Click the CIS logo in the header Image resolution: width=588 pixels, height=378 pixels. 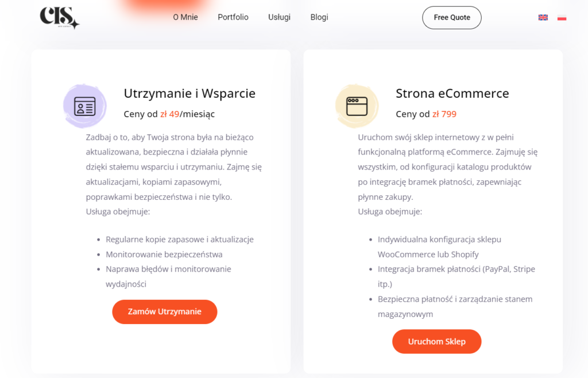pos(60,18)
